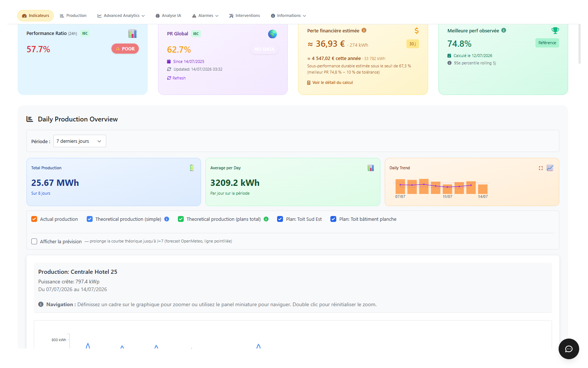Click the IEC badge next to Performance Ratio

[85, 33]
